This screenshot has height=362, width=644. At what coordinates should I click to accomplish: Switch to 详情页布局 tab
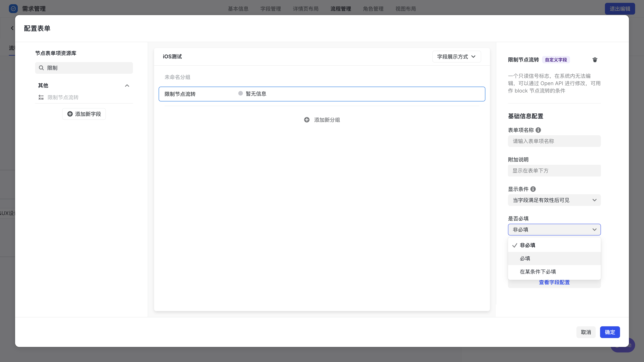306,9
